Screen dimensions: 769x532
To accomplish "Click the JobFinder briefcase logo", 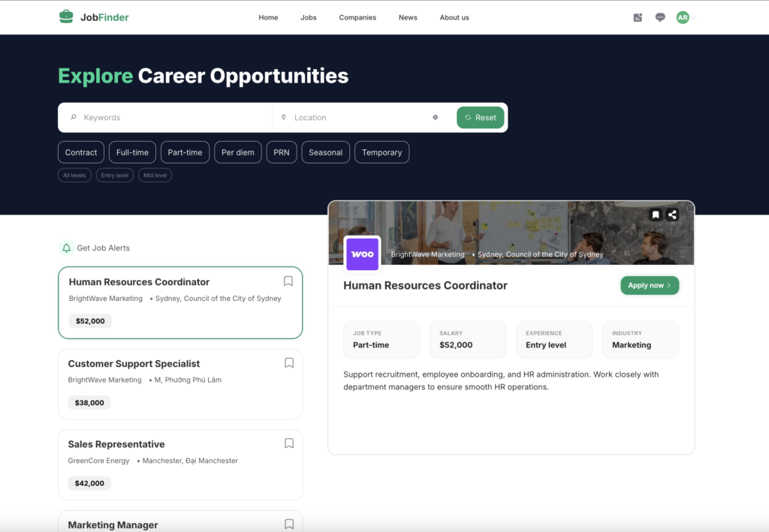I will 67,17.
